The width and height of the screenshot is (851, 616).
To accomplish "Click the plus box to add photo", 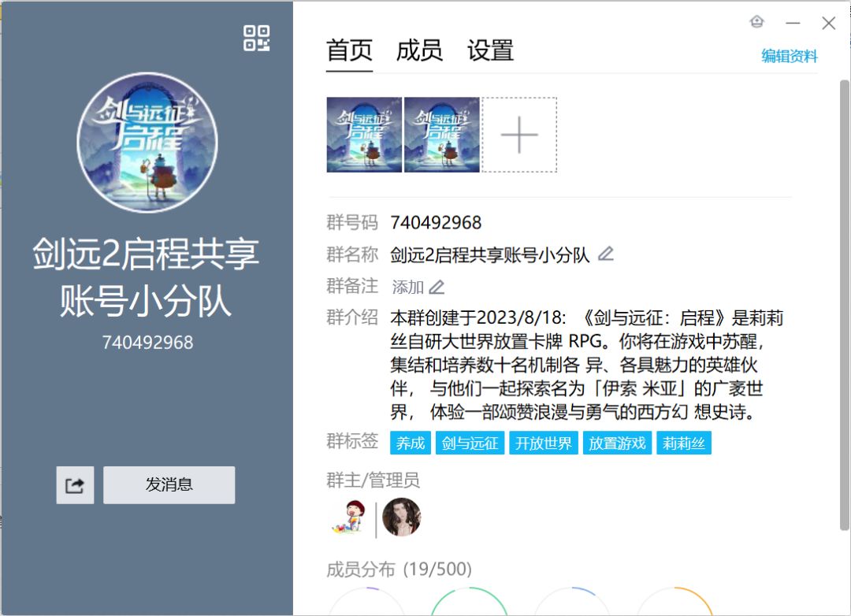I will pos(519,135).
